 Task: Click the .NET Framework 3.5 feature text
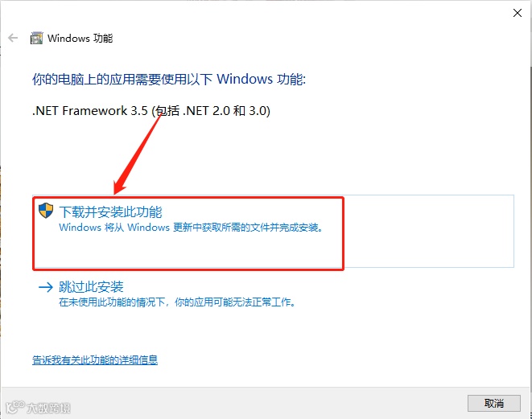[151, 111]
